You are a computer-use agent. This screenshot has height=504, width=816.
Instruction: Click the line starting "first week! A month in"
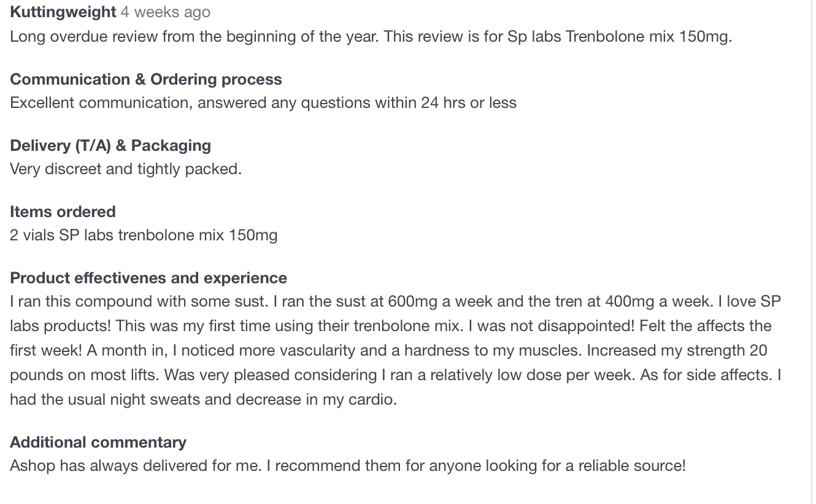[388, 351]
